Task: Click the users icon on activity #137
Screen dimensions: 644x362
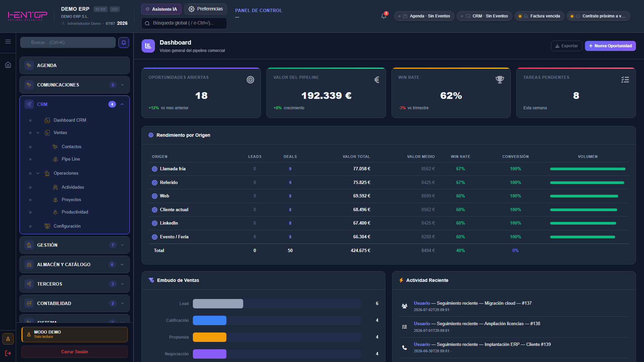Action: [x=405, y=306]
